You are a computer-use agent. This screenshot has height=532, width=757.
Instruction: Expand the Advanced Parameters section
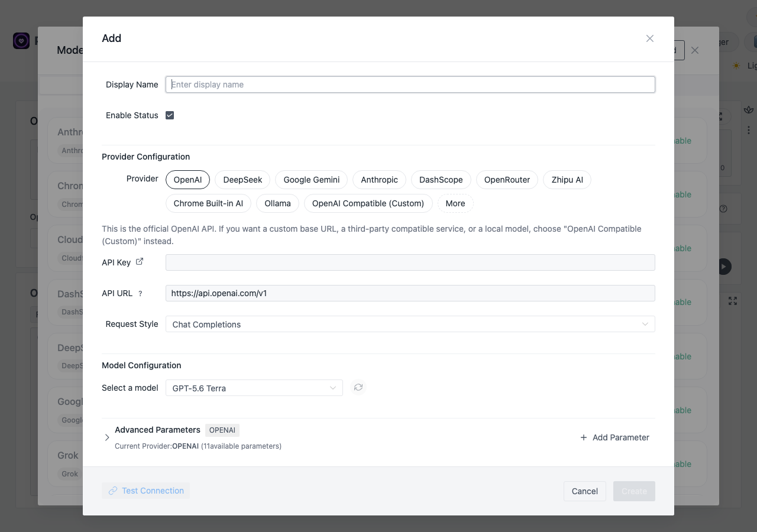pos(107,437)
